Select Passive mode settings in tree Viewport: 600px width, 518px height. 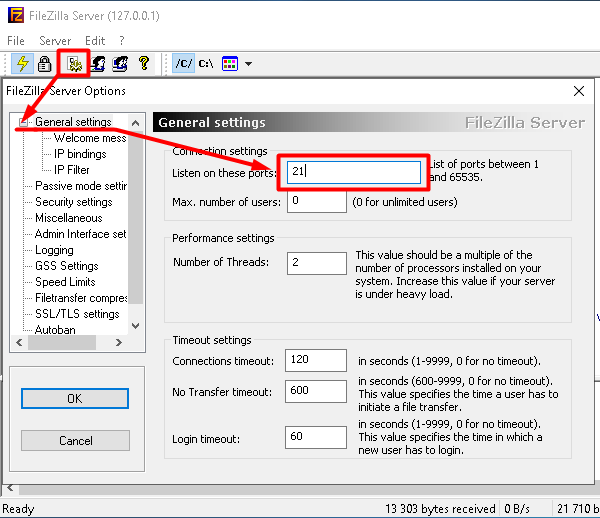[81, 186]
